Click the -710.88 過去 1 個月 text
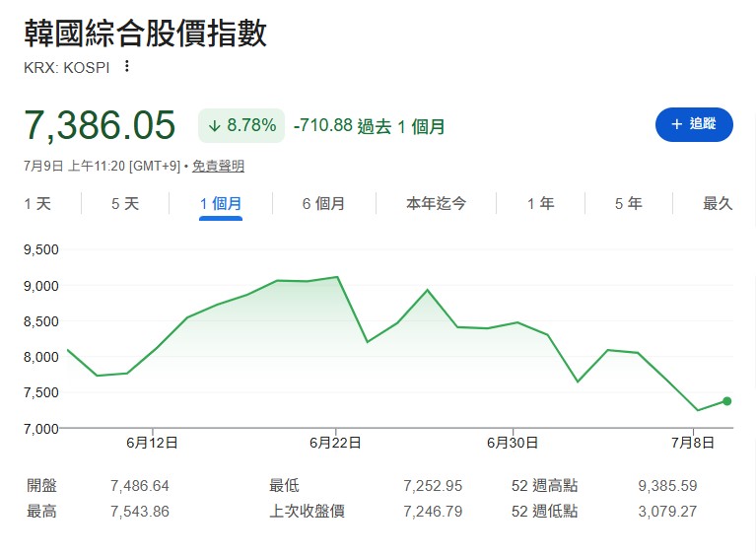This screenshot has width=756, height=556. coord(369,126)
